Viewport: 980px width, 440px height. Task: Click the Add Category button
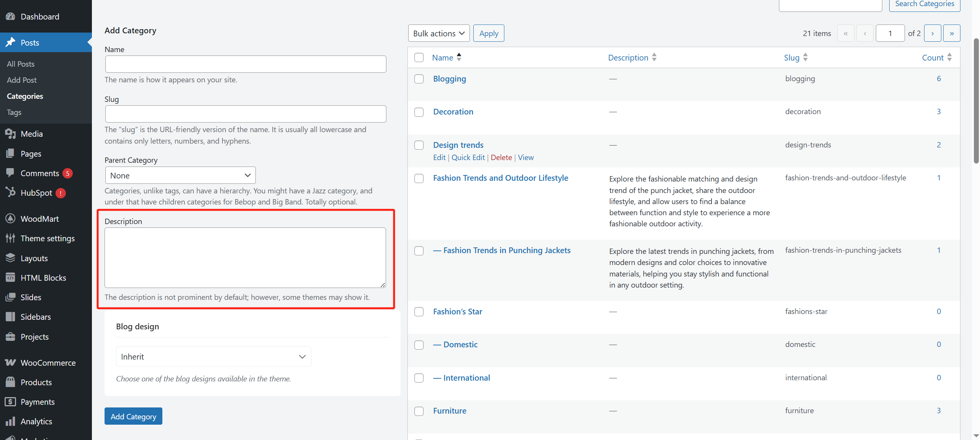[x=133, y=416]
